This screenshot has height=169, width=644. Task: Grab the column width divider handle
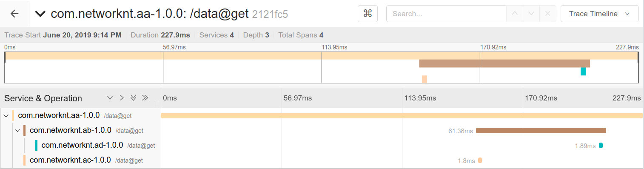pyautogui.click(x=157, y=103)
